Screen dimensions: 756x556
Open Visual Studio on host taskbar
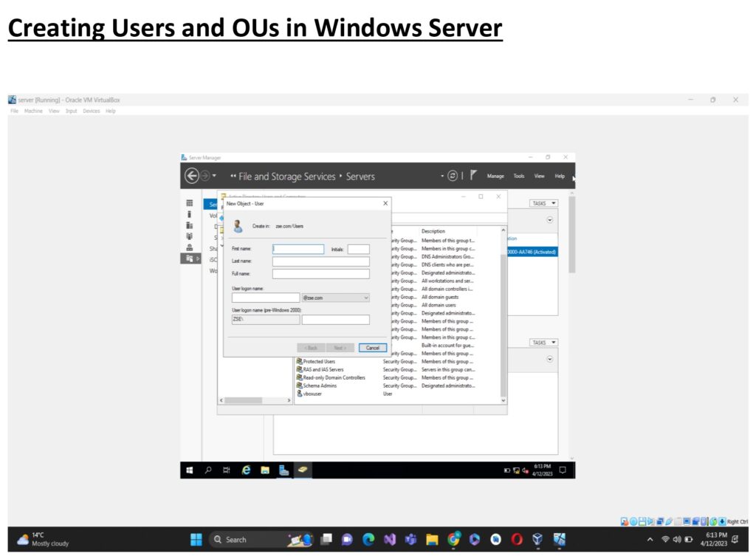(390, 540)
